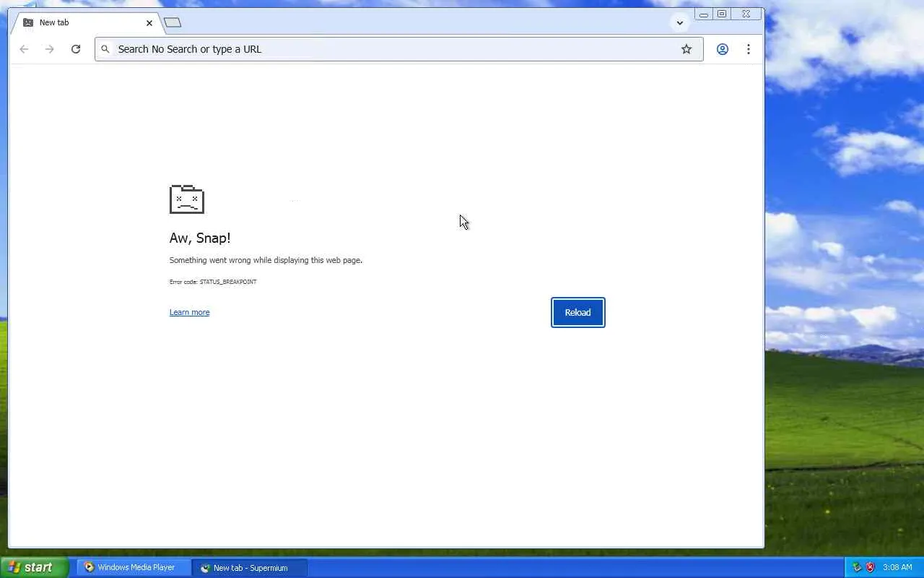Open the Windows Start menu
This screenshot has width=924, height=578.
click(35, 568)
